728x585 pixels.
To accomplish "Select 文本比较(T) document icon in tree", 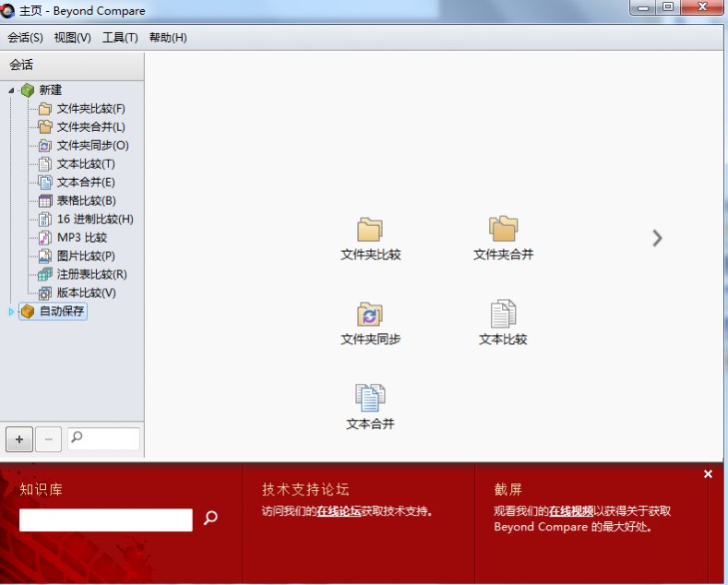I will point(45,164).
